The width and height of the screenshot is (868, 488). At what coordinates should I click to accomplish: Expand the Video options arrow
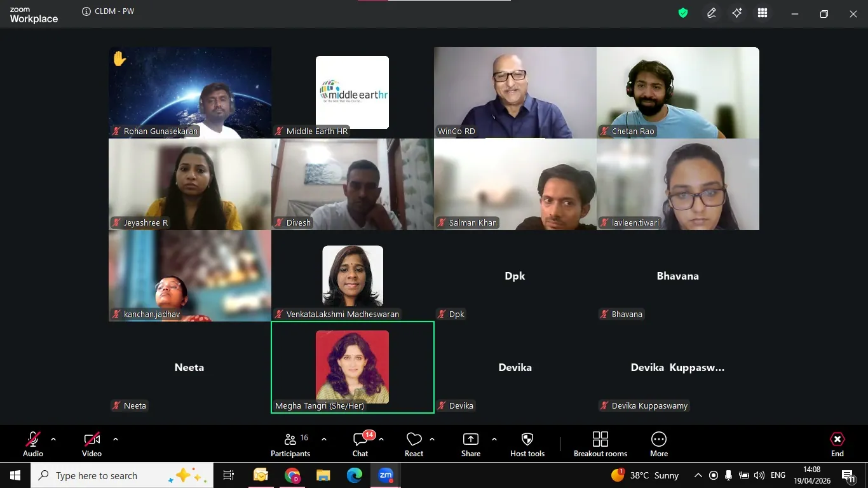116,439
